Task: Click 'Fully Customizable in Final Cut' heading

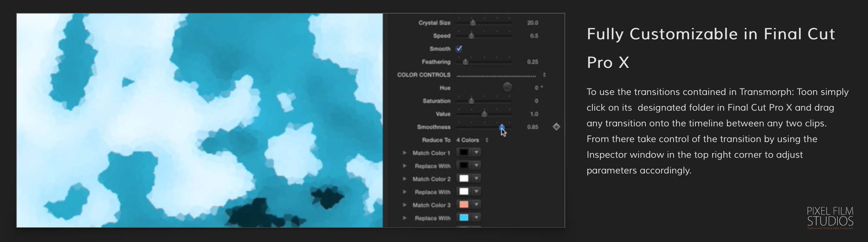Action: point(711,34)
